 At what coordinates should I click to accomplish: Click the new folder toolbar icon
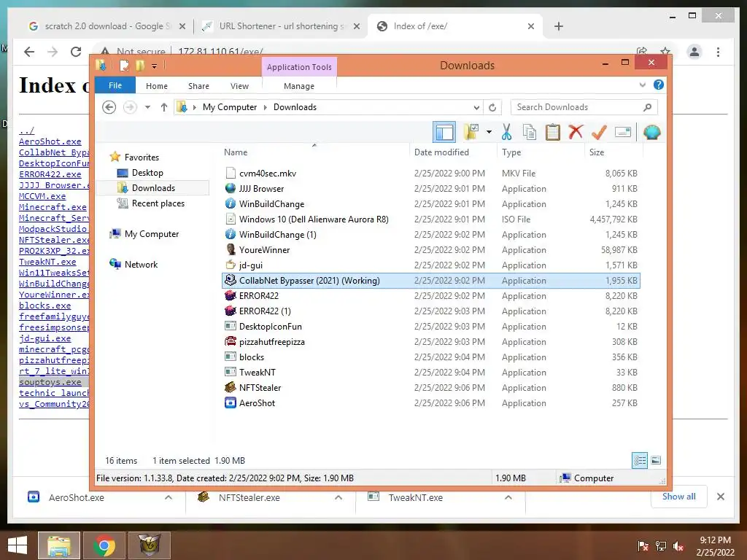[x=471, y=132]
